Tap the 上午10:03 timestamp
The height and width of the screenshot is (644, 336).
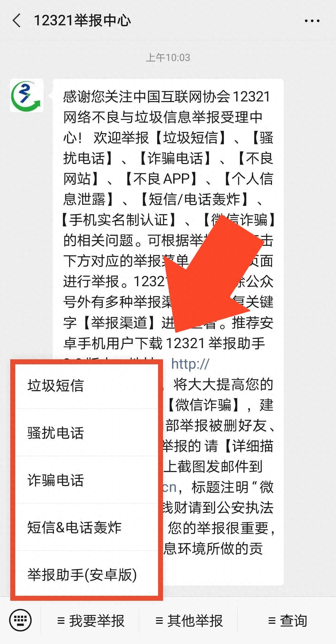tap(168, 58)
